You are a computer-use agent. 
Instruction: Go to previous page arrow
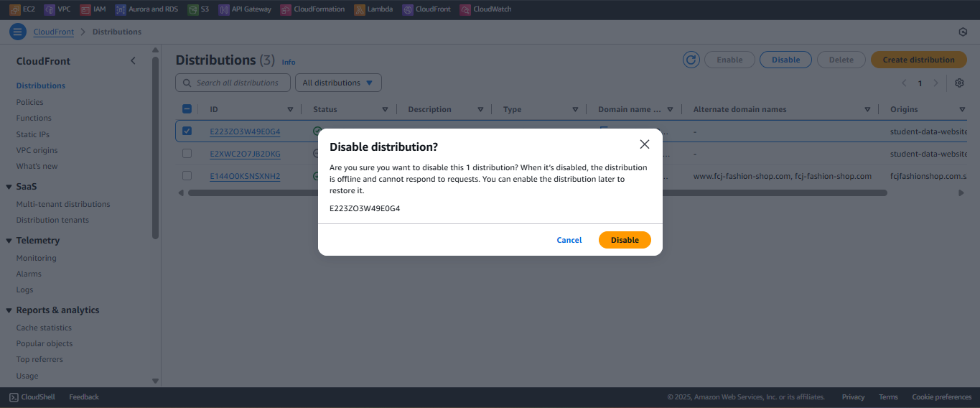click(x=905, y=83)
